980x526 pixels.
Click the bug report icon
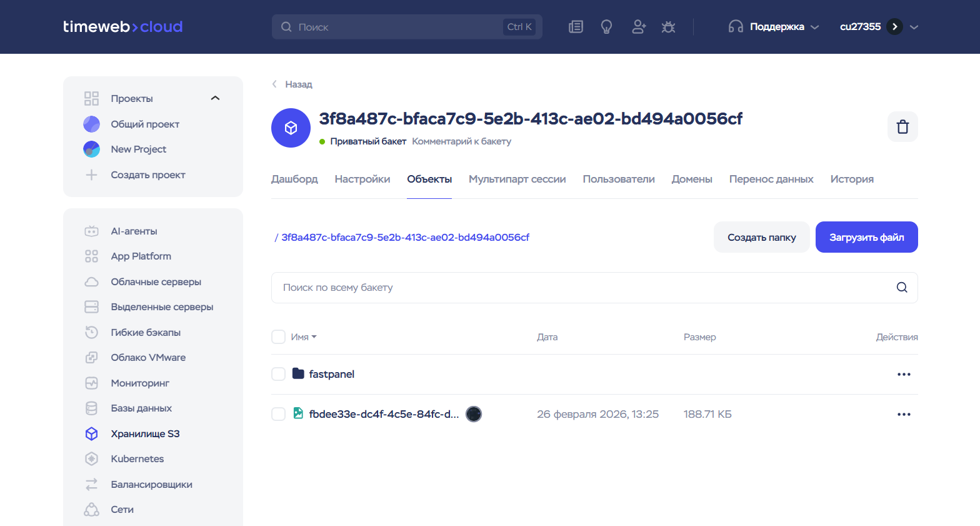(x=668, y=27)
